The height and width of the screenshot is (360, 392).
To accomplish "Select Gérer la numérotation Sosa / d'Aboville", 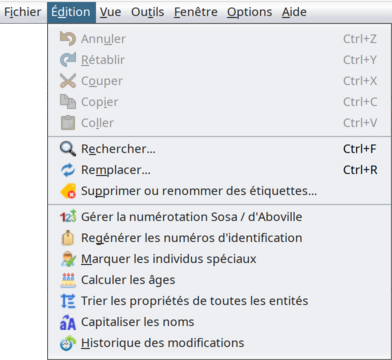I will tap(219, 217).
